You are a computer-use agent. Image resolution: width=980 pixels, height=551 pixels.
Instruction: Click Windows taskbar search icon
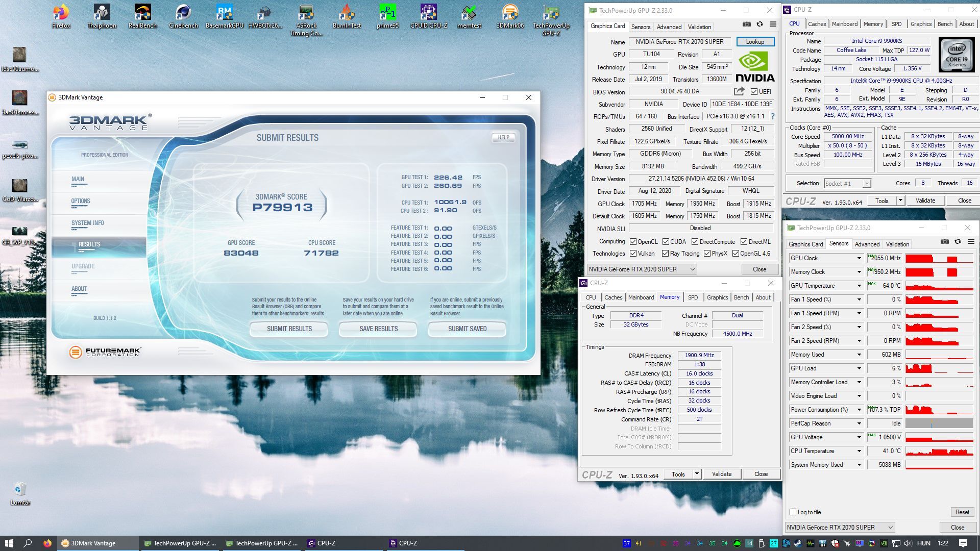click(x=28, y=543)
